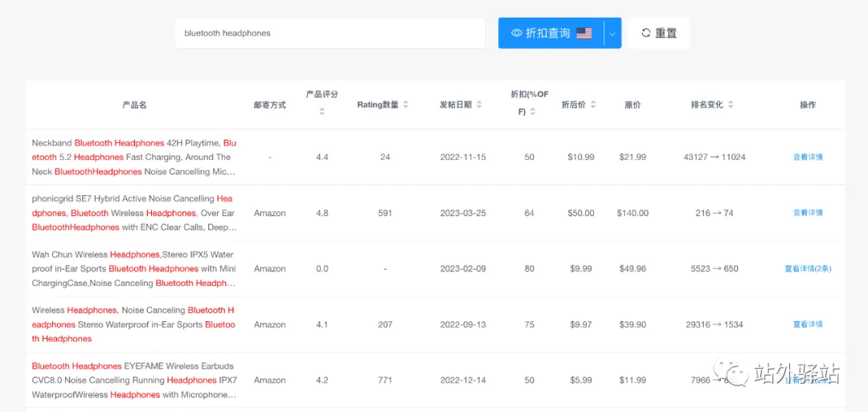Click the rating value 4.8
The height and width of the screenshot is (412, 868).
[x=322, y=213]
